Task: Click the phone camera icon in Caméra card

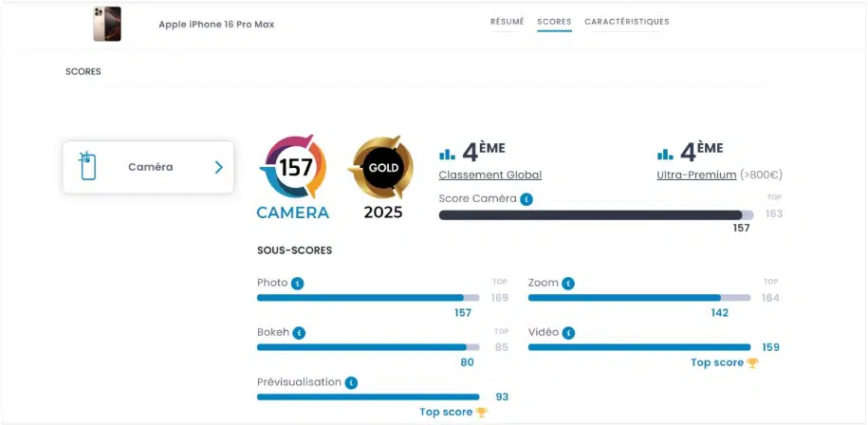Action: click(87, 166)
